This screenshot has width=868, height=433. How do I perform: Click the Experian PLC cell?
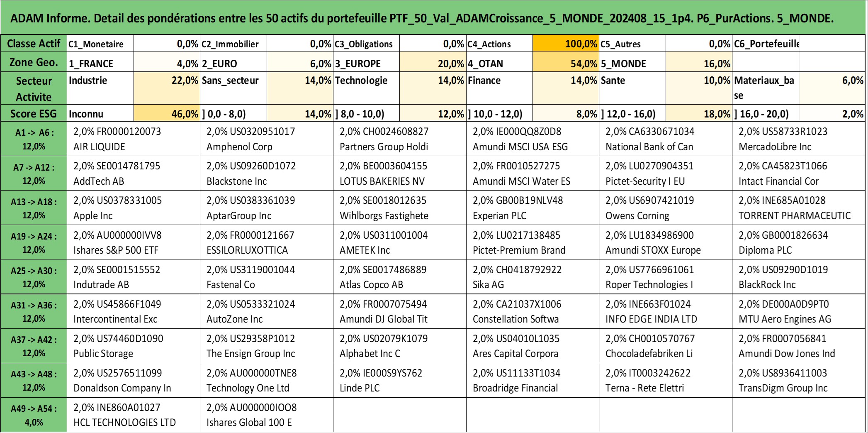point(533,208)
